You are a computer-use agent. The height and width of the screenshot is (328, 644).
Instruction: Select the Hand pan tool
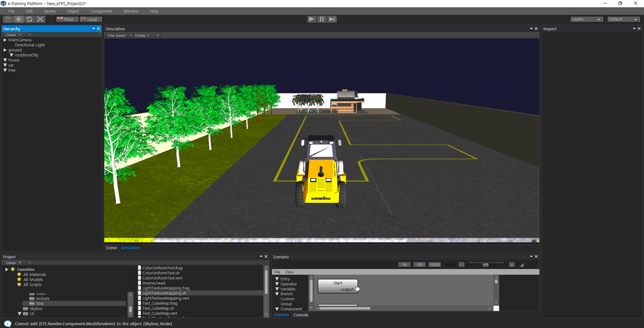pos(8,19)
